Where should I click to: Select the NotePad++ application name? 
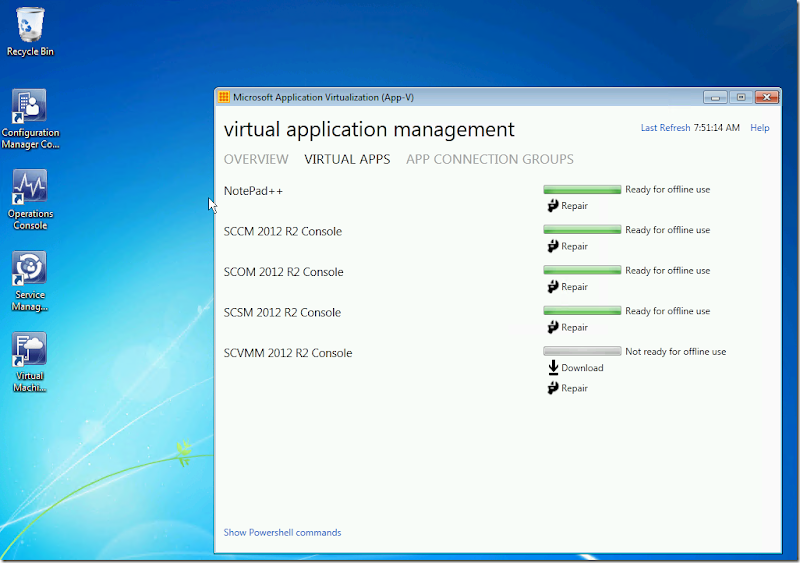(253, 191)
